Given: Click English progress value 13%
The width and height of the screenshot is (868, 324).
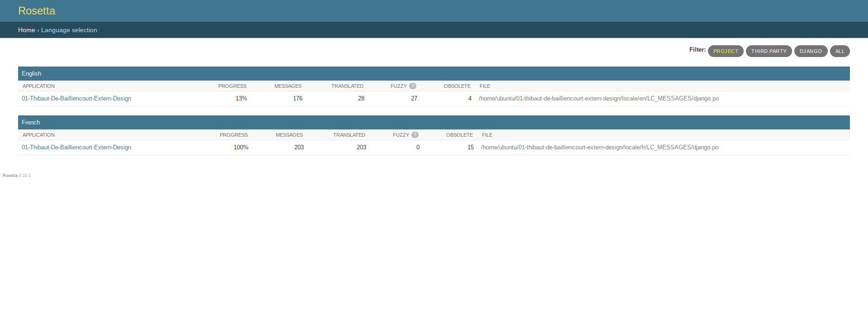Looking at the screenshot, I should coord(241,98).
